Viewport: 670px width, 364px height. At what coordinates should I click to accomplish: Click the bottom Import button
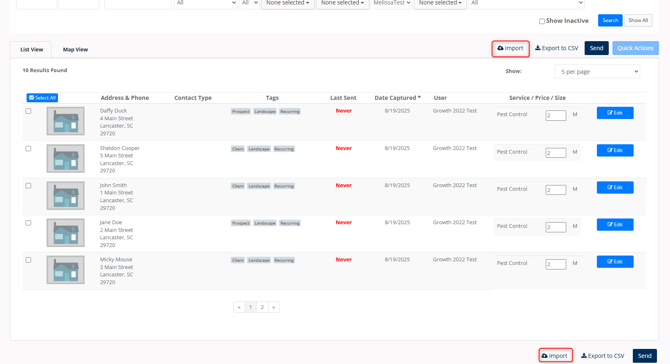point(555,355)
